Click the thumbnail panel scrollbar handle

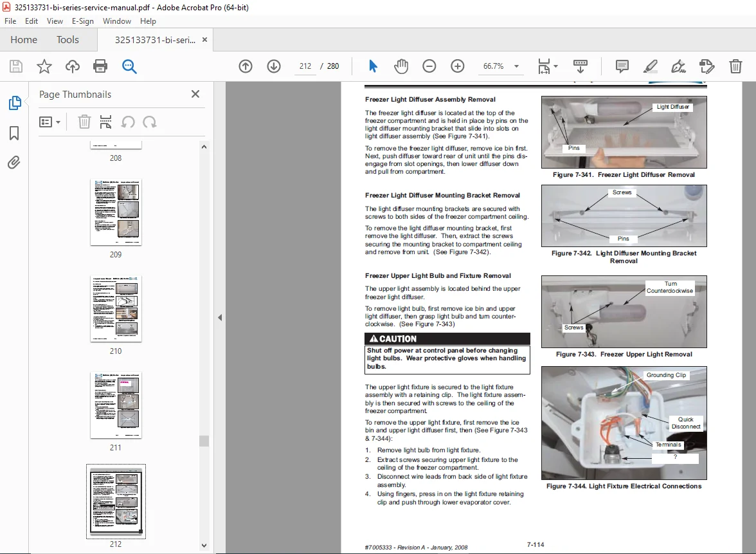point(204,441)
